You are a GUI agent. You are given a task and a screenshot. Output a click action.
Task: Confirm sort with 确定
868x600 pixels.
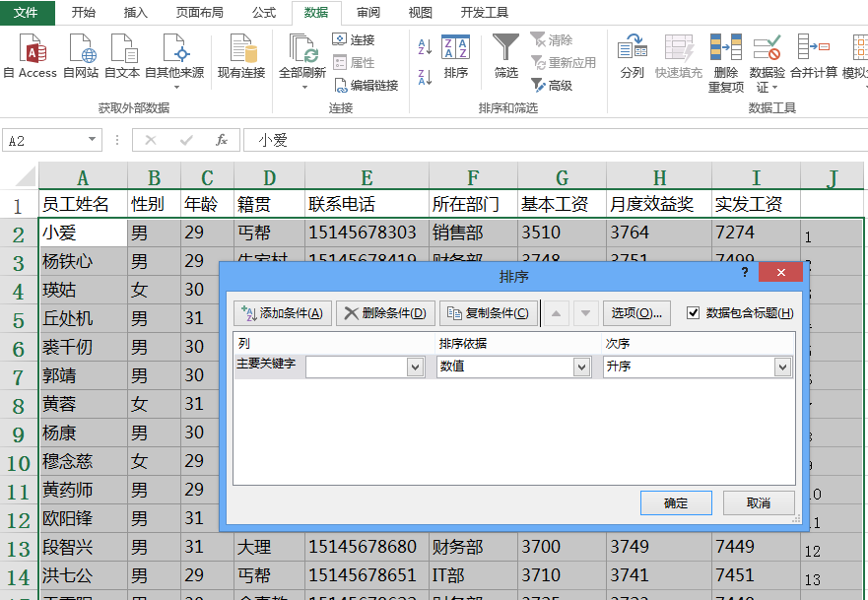click(676, 503)
